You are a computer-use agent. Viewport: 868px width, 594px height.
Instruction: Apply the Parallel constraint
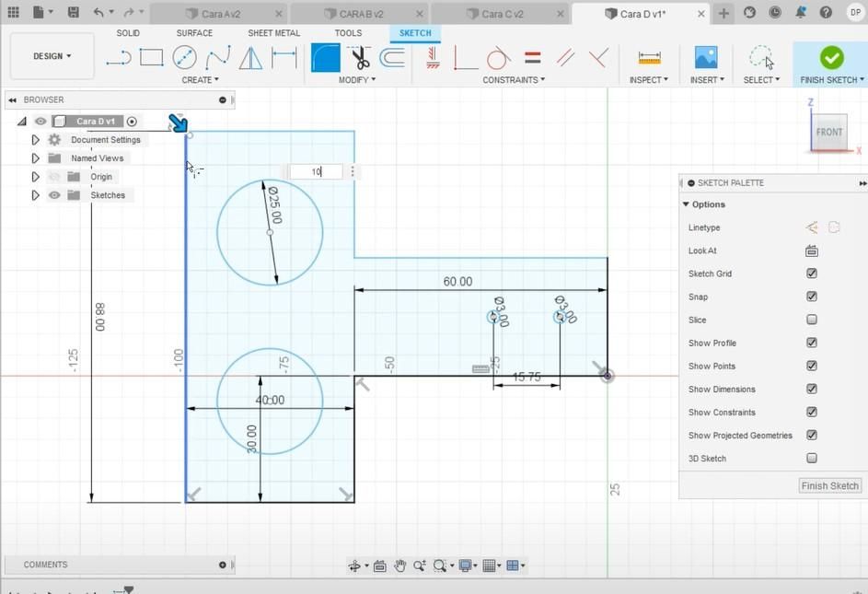click(x=565, y=58)
